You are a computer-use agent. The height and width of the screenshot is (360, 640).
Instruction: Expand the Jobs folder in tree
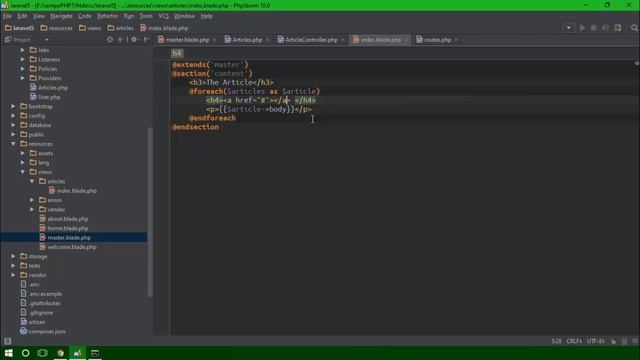[23, 50]
